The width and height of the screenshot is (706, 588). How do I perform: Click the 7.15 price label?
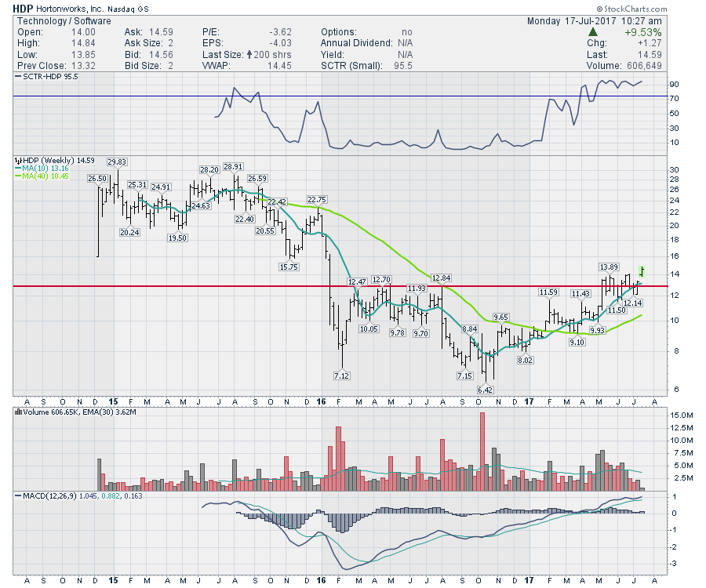tap(464, 376)
